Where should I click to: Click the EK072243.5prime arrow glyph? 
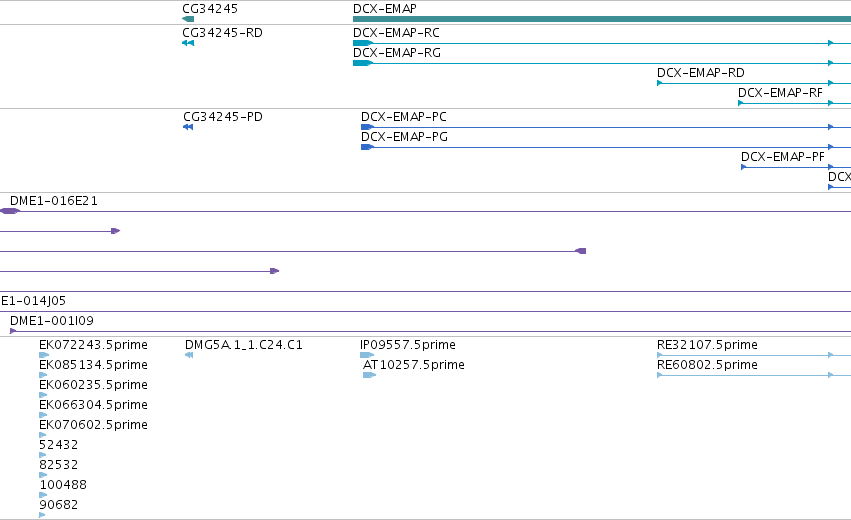click(43, 355)
